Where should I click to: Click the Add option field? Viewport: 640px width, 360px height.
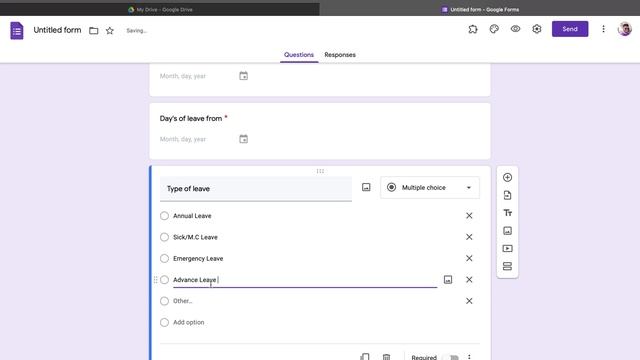pyautogui.click(x=189, y=322)
